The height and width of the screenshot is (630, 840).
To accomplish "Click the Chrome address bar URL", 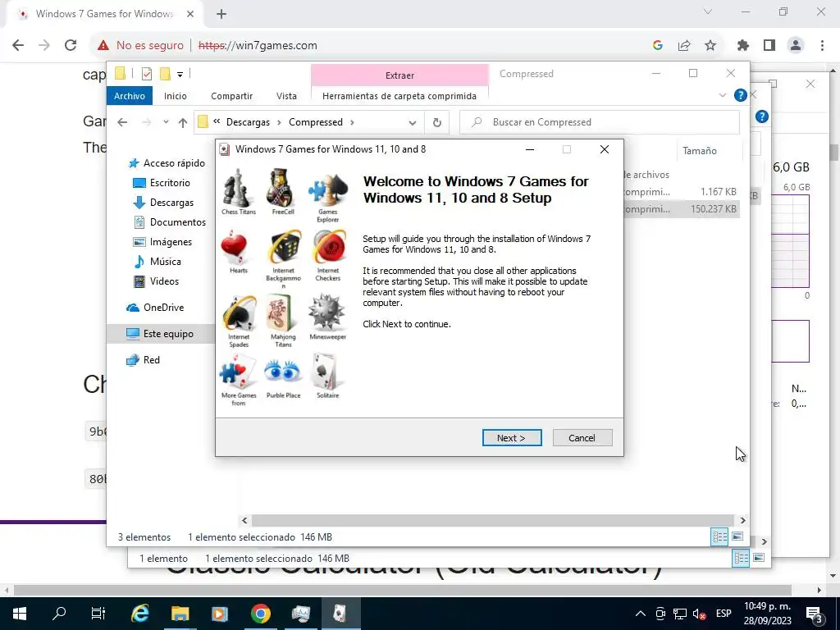I will 258,46.
